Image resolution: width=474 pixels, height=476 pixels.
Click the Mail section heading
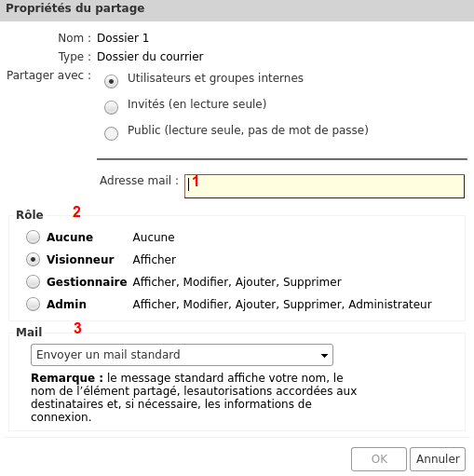pos(29,332)
